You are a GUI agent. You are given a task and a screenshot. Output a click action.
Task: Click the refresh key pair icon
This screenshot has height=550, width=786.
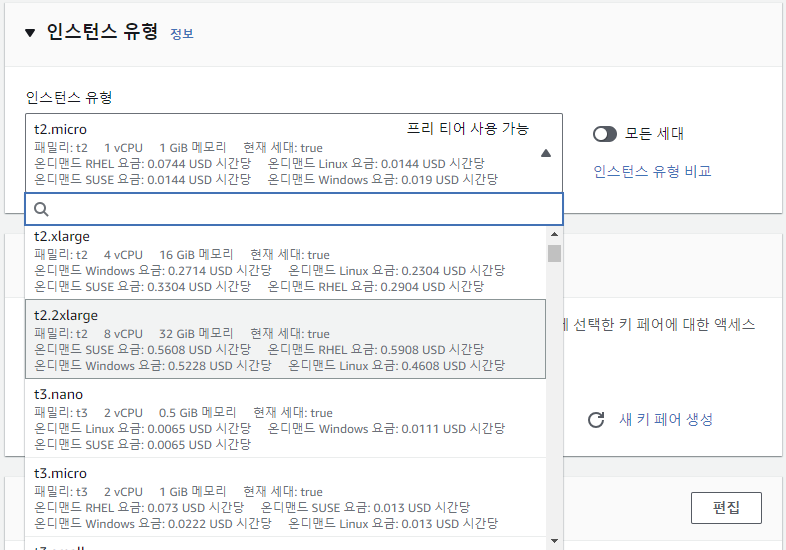click(x=596, y=420)
